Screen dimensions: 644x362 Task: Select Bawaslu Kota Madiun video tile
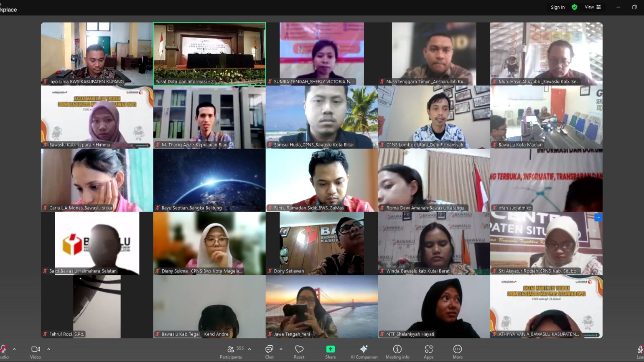pyautogui.click(x=546, y=117)
